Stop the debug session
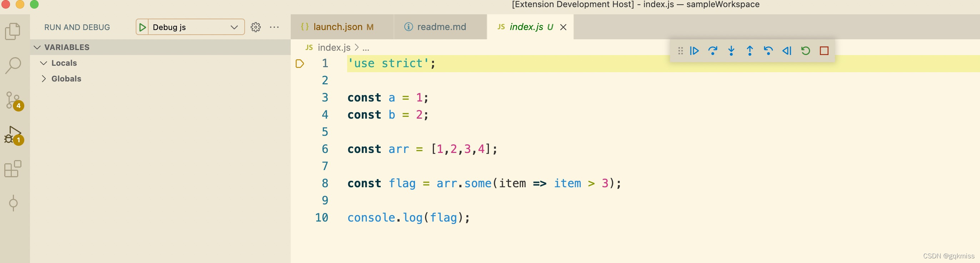Viewport: 980px width, 263px height. 824,51
